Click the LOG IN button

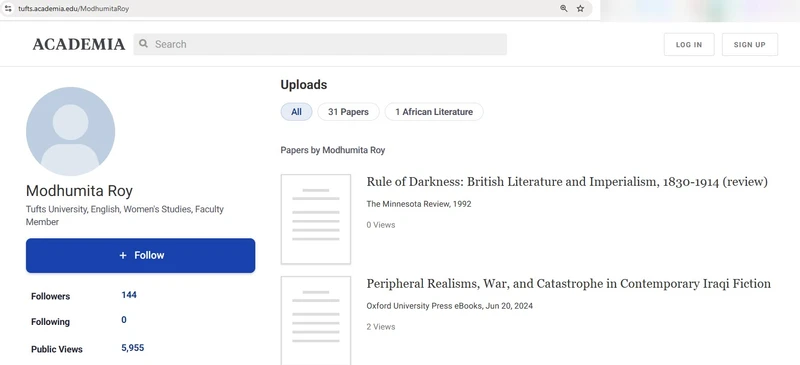click(x=689, y=44)
